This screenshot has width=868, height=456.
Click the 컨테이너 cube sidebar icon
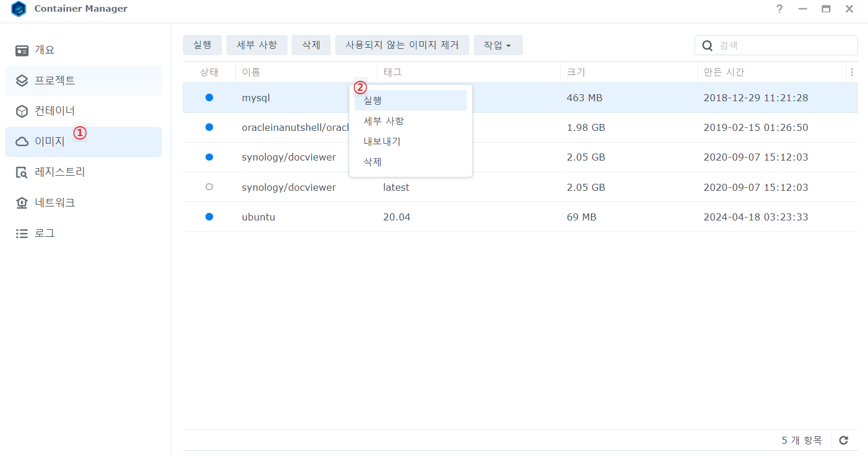[22, 111]
